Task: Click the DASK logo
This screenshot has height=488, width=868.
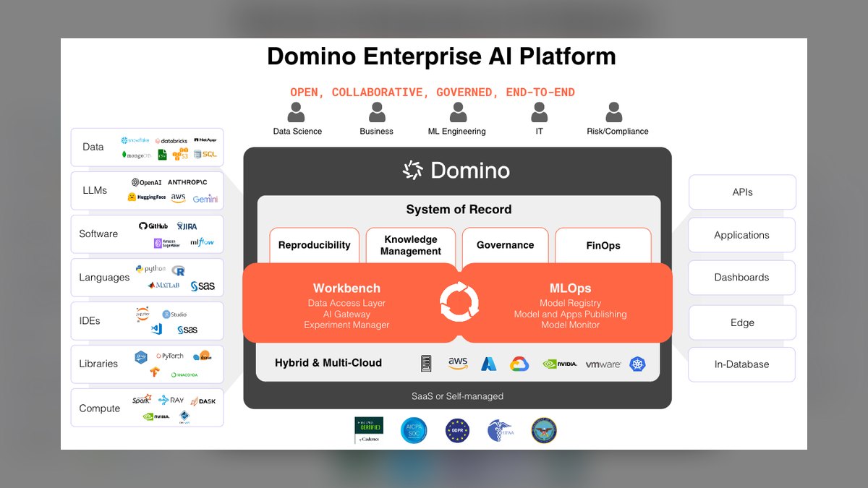Action: point(203,401)
